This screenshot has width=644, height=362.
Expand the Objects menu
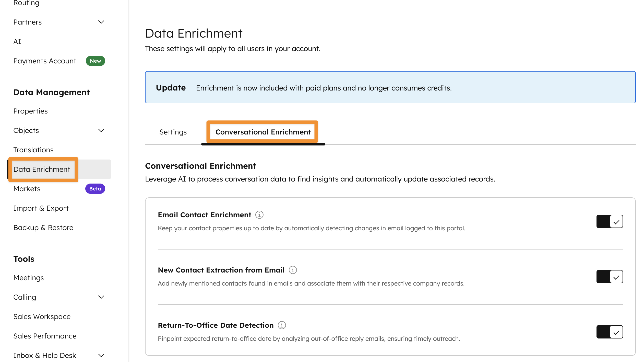[101, 130]
